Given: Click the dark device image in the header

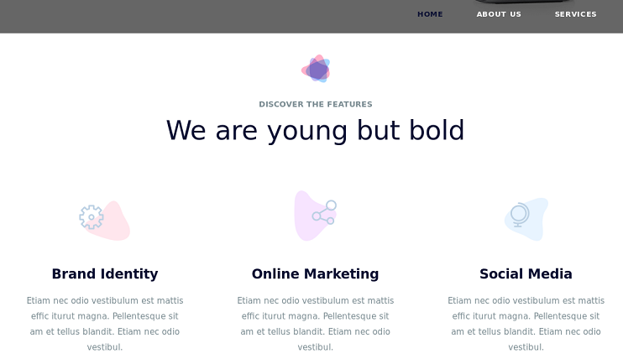Looking at the screenshot, I should click(x=521, y=3).
